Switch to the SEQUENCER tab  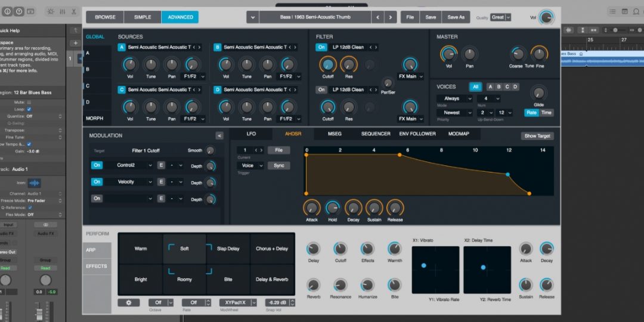tap(376, 134)
